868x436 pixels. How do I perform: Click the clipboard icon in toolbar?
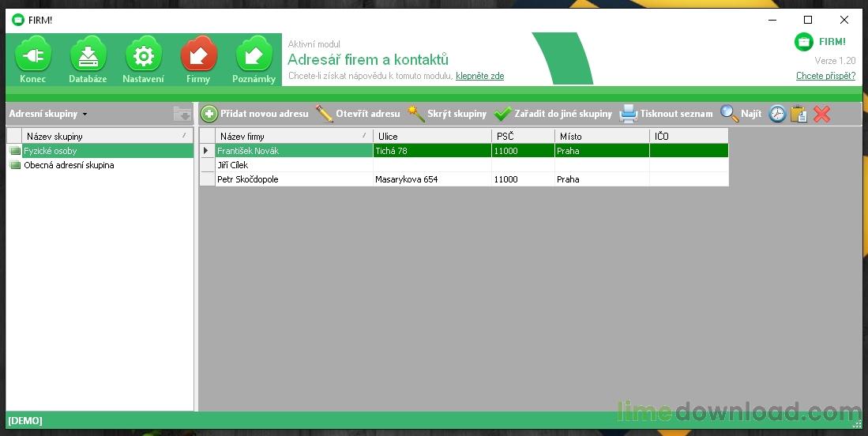(798, 114)
